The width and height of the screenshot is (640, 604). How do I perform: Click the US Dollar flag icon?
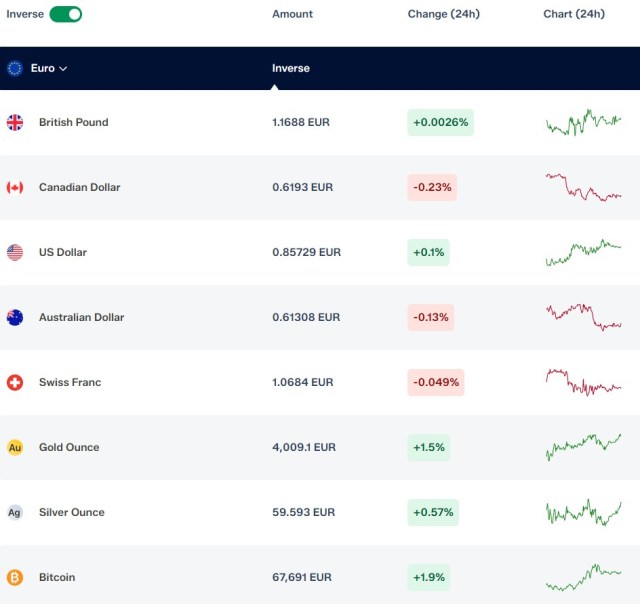click(x=15, y=252)
